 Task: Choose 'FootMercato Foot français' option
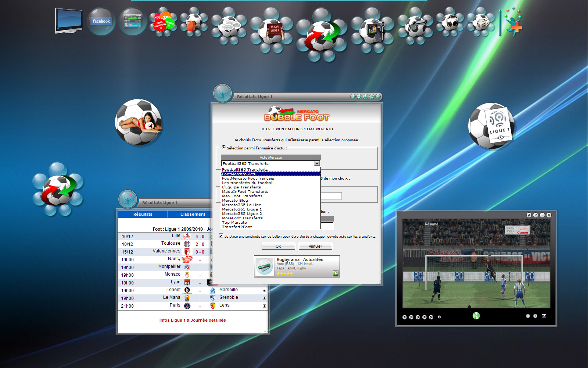(271, 178)
